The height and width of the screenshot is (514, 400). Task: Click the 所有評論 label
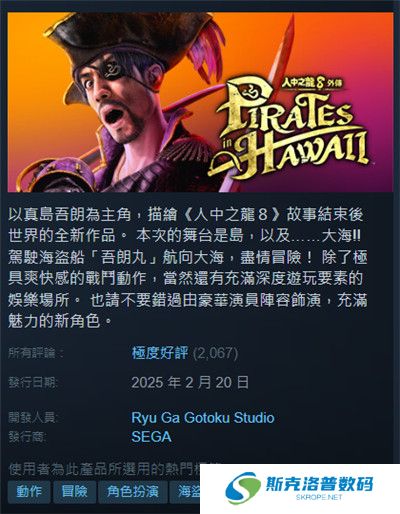(x=35, y=353)
